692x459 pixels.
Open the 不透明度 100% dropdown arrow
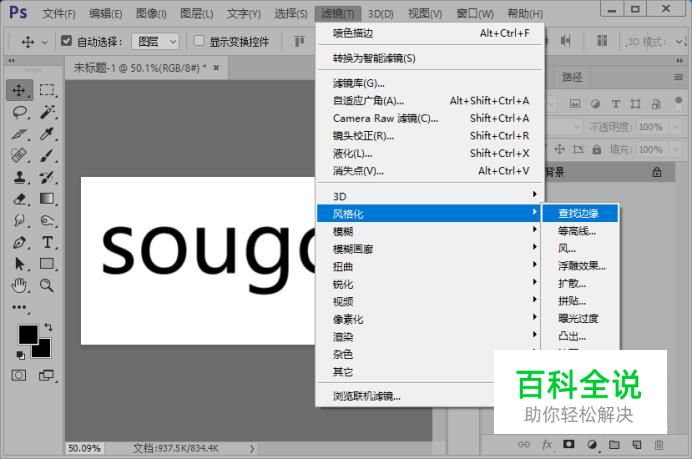(x=676, y=127)
